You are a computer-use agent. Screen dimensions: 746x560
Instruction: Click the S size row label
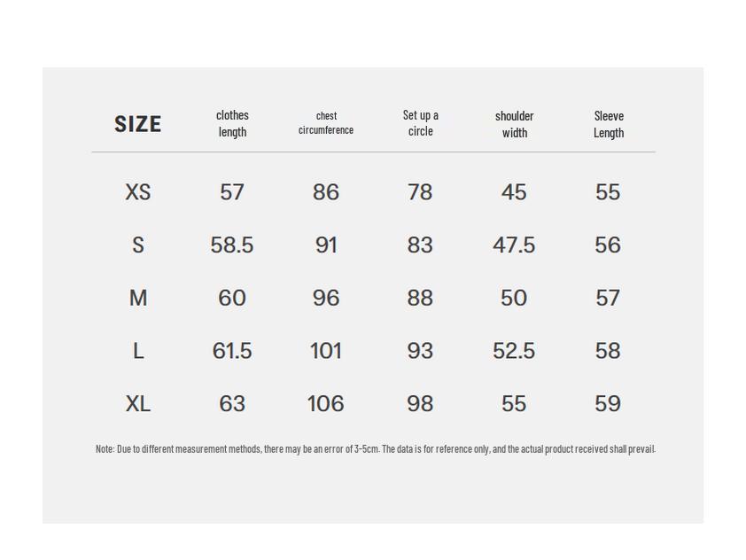(x=137, y=245)
